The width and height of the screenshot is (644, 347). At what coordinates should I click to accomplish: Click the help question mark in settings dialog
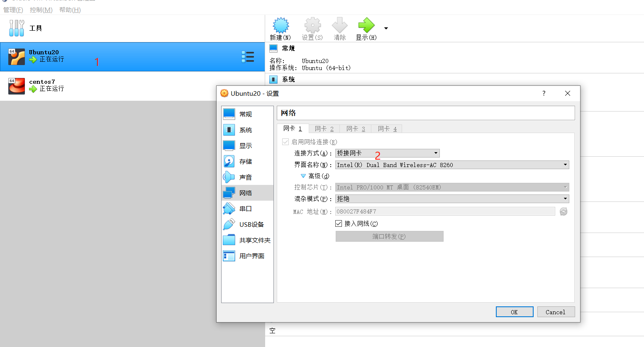pos(544,93)
